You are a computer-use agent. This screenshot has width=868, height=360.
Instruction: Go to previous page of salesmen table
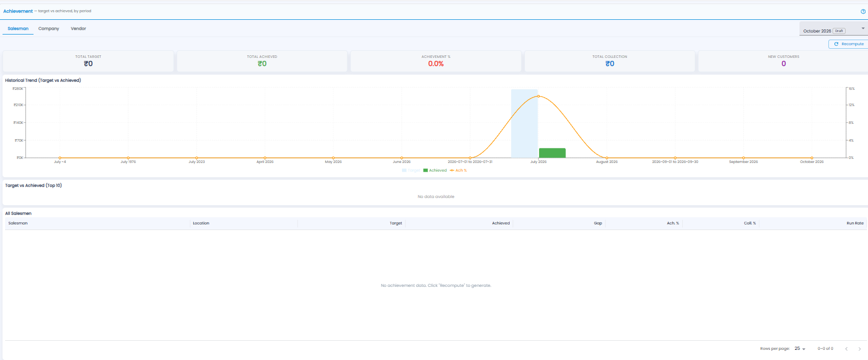pyautogui.click(x=846, y=349)
